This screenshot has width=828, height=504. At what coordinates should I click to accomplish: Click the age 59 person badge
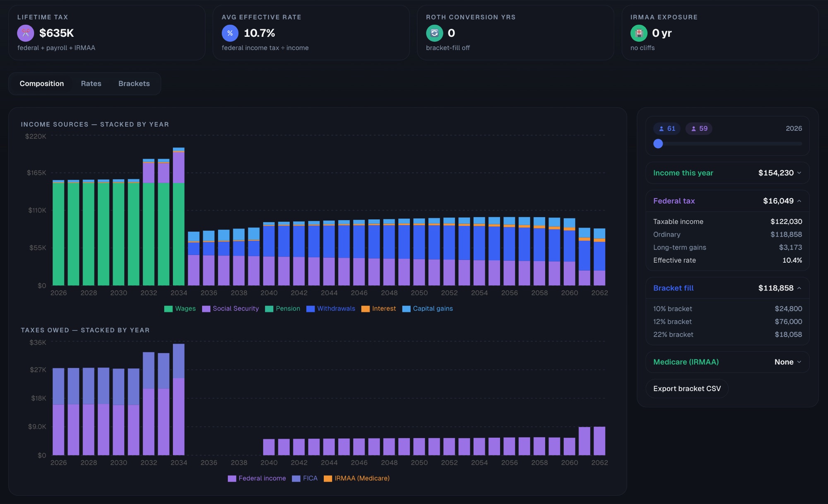point(699,129)
